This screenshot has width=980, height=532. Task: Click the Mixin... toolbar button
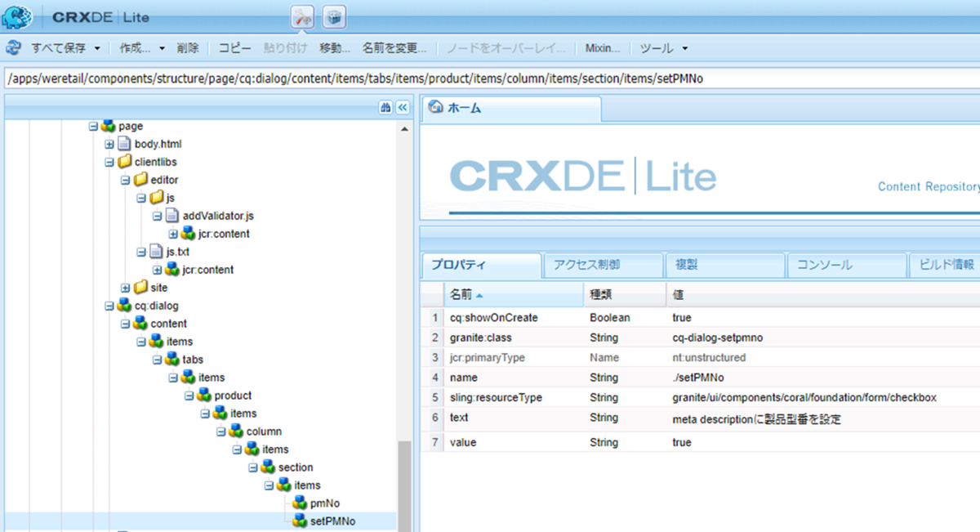(x=603, y=48)
